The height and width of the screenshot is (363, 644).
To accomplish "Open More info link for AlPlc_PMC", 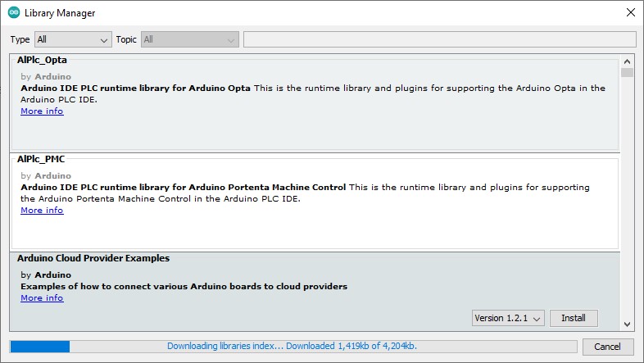I will pos(42,211).
